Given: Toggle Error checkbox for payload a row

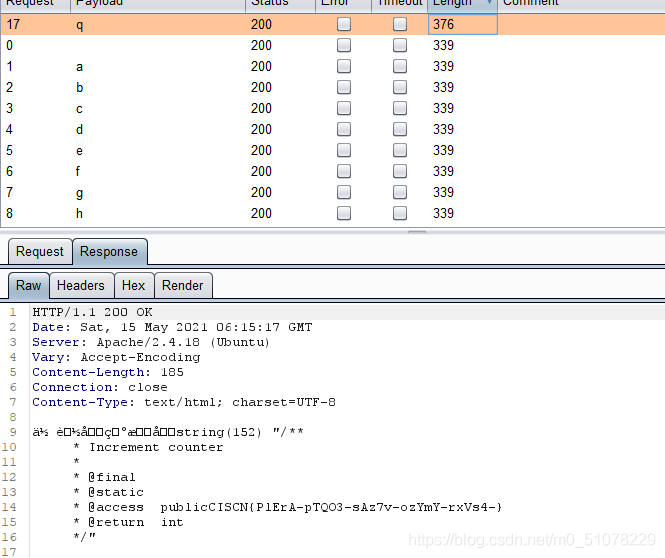Looking at the screenshot, I should (x=344, y=66).
